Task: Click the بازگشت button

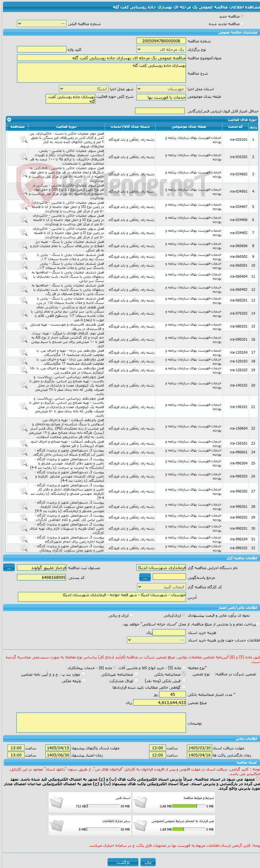Action: (x=123, y=860)
